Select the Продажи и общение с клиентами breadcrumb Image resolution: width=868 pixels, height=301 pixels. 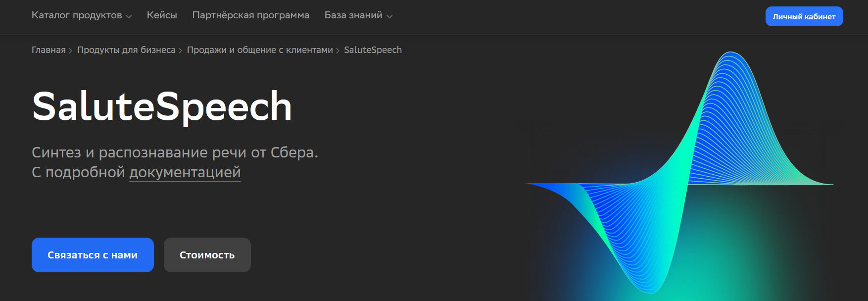point(260,50)
